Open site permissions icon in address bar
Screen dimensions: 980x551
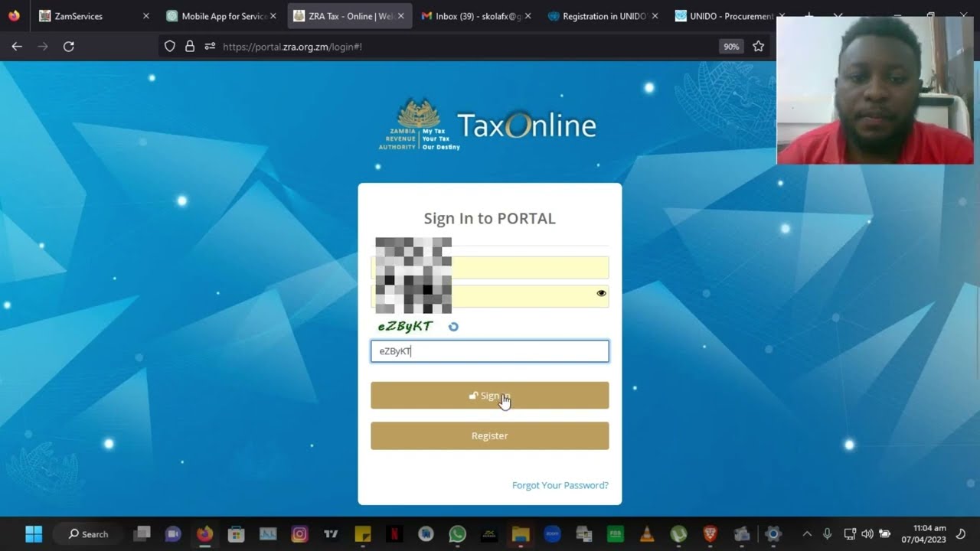coord(210,47)
